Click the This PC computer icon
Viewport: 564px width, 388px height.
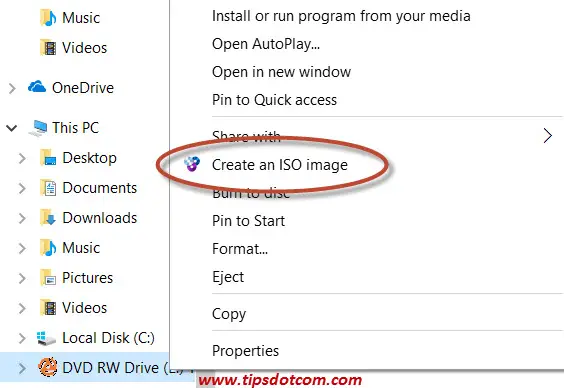pos(38,128)
